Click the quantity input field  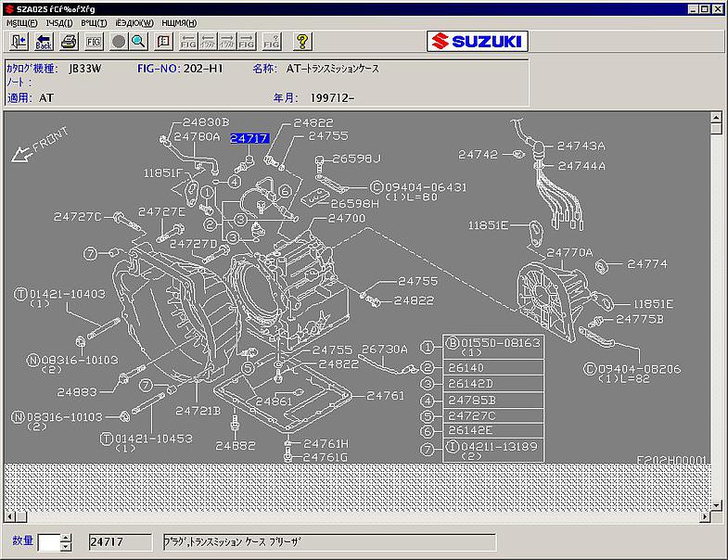click(x=48, y=542)
